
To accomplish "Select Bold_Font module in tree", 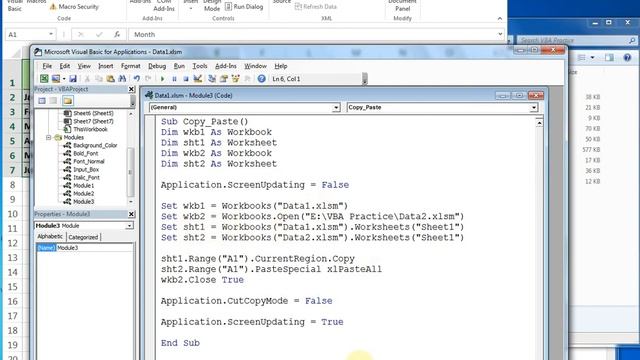I will 86,153.
